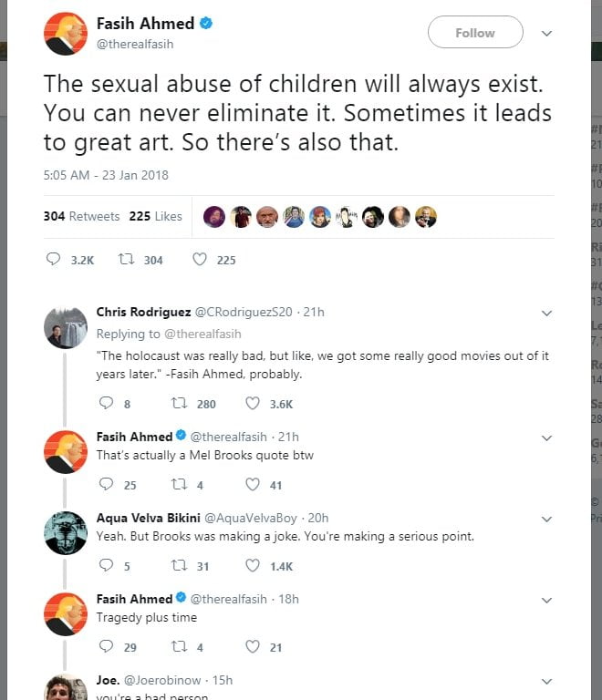Screen dimensions: 602x700
Task: Like the main tweet with heart icon
Action: tap(199, 260)
